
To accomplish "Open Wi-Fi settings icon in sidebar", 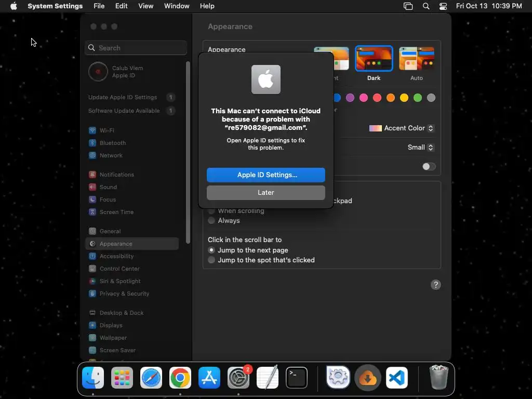I will [x=92, y=130].
